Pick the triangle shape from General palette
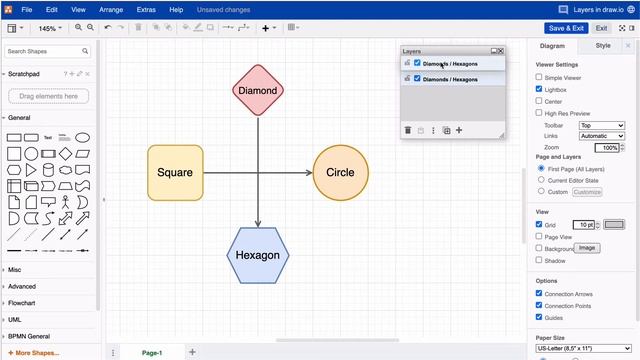 [31, 170]
